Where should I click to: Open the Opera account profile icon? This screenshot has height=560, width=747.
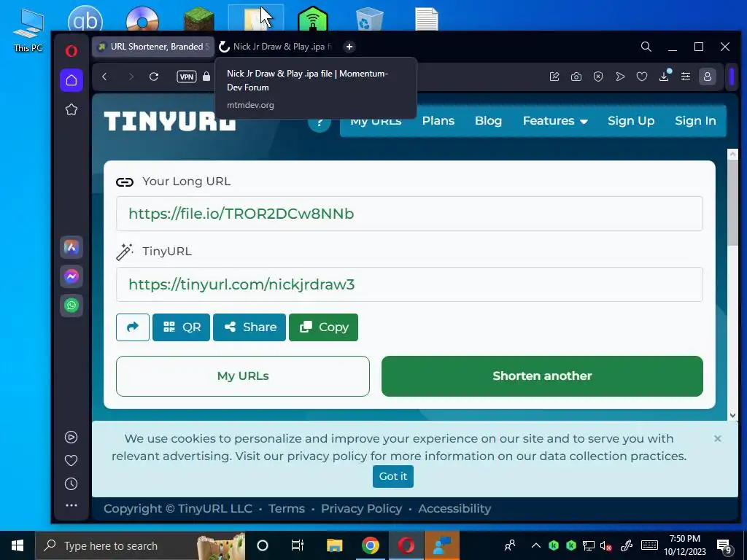(708, 77)
